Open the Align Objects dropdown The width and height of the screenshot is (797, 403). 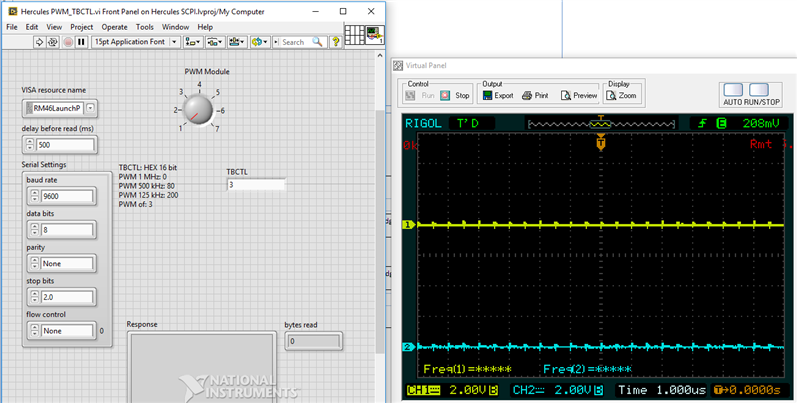192,42
